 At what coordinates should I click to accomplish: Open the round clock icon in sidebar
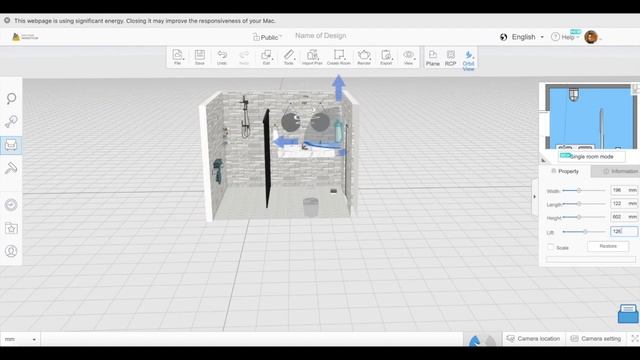pos(11,204)
